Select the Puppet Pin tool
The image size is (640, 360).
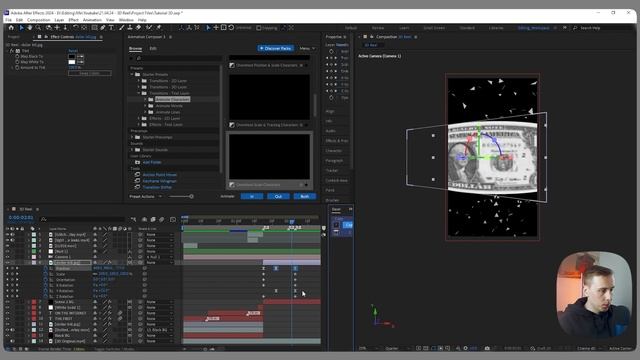point(158,28)
